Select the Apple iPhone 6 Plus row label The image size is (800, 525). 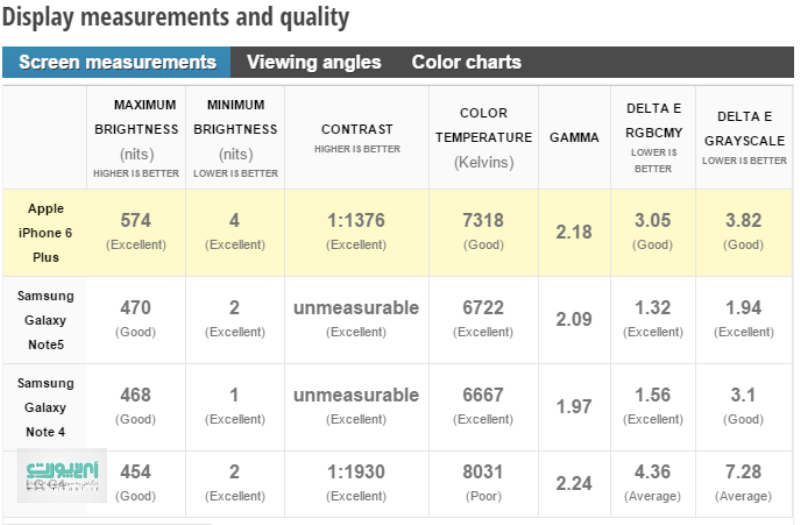pos(45,233)
